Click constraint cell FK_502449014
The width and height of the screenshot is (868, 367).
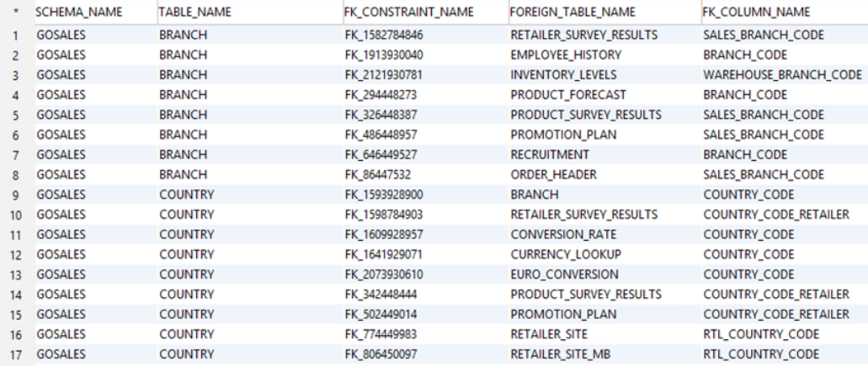[426, 315]
